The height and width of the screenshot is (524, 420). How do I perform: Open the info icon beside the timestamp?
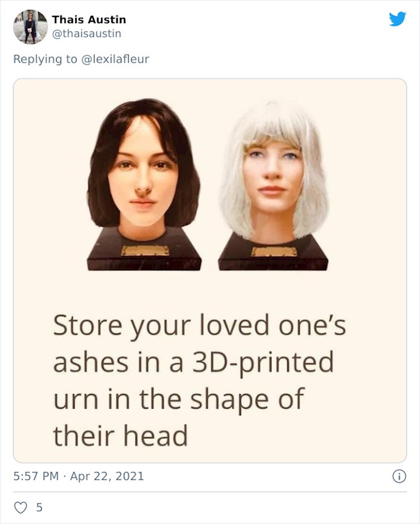coord(399,476)
